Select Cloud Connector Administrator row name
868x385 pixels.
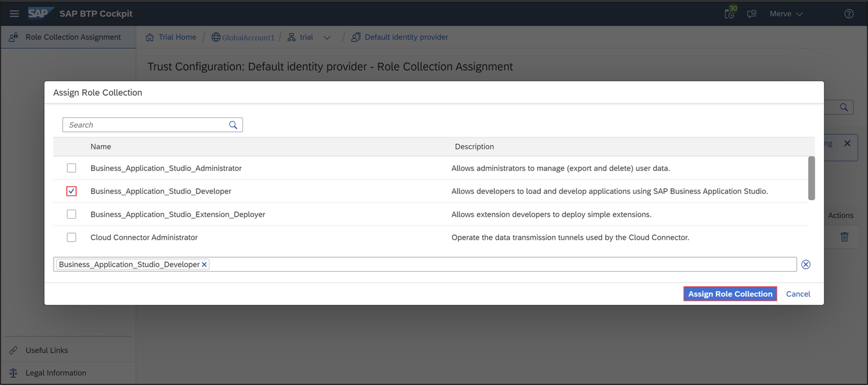pos(144,237)
